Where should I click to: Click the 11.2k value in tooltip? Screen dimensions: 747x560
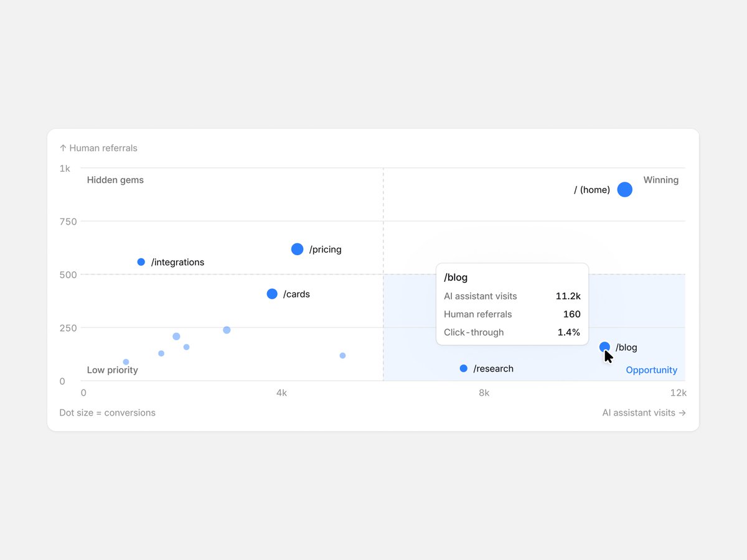pos(568,296)
